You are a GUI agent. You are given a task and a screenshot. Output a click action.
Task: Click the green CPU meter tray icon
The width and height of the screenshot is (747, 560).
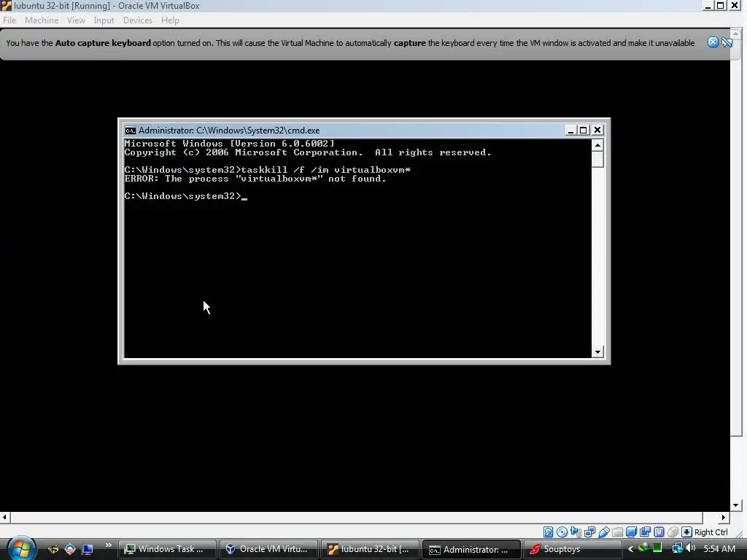(658, 548)
